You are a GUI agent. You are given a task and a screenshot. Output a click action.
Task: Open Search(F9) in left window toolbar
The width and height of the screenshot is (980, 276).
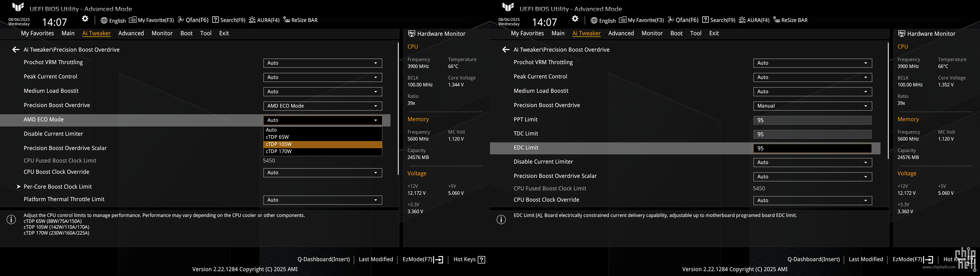(x=229, y=20)
